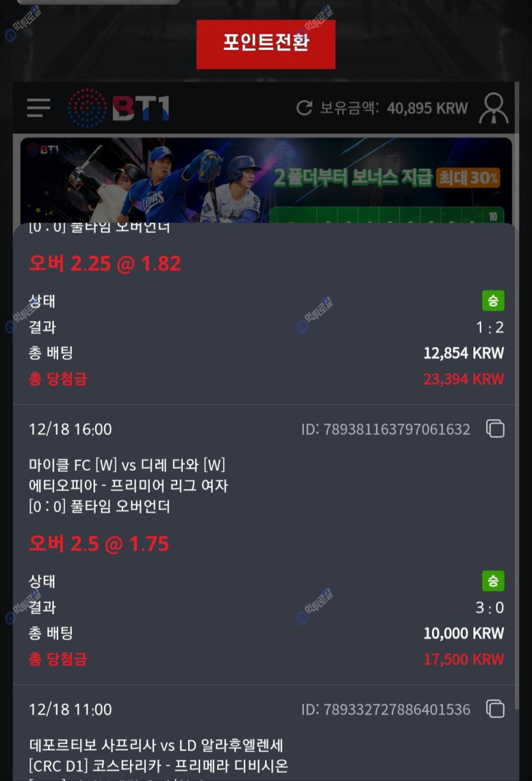Click the 12/18 16:00 bet timestamp
Screen dimensions: 532x781
coord(70,429)
